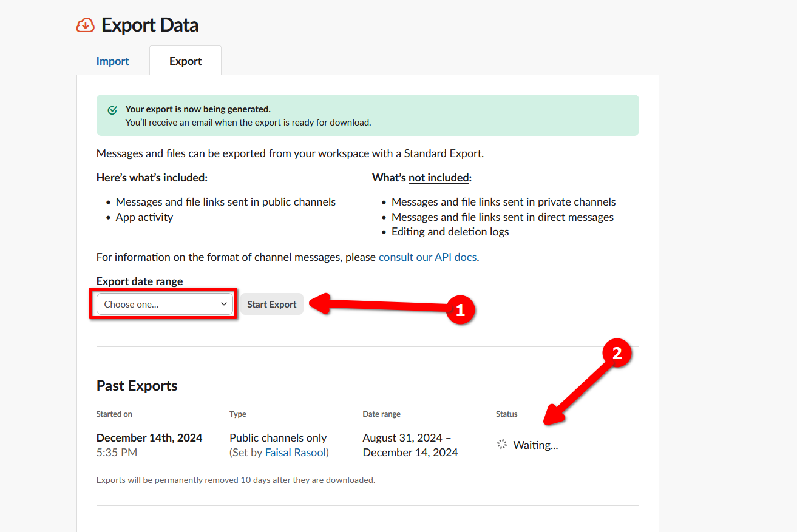Click the dropdown chevron beside Choose one

[223, 304]
